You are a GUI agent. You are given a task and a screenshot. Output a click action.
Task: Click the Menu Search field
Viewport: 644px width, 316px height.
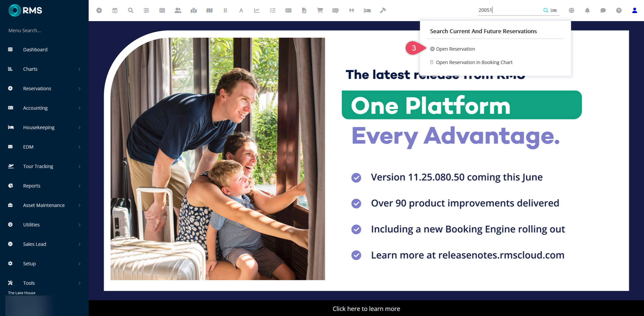click(44, 31)
